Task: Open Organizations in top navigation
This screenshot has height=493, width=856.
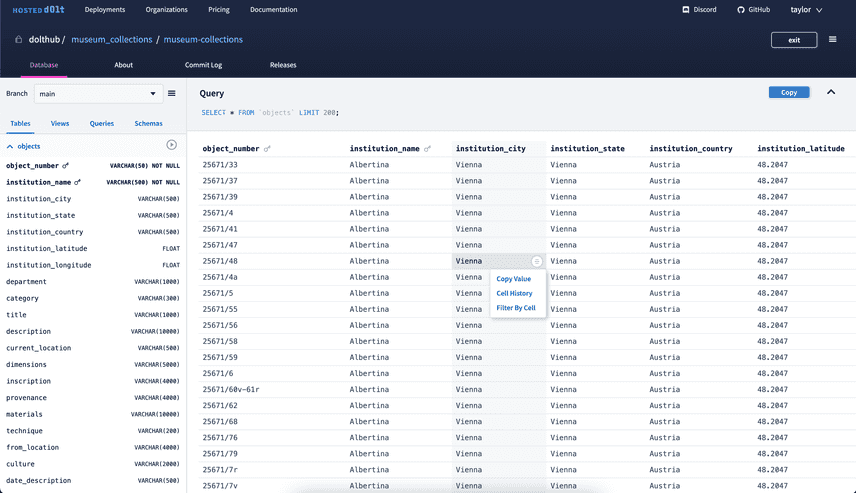Action: [x=167, y=10]
